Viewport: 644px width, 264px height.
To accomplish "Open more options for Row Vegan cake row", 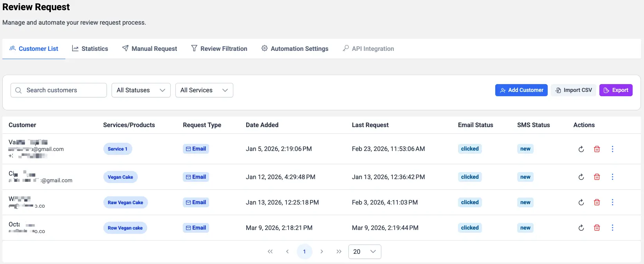I will click(613, 228).
